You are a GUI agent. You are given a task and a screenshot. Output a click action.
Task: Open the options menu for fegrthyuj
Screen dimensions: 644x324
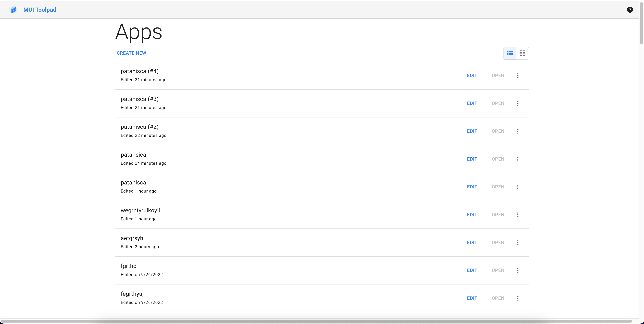point(518,298)
